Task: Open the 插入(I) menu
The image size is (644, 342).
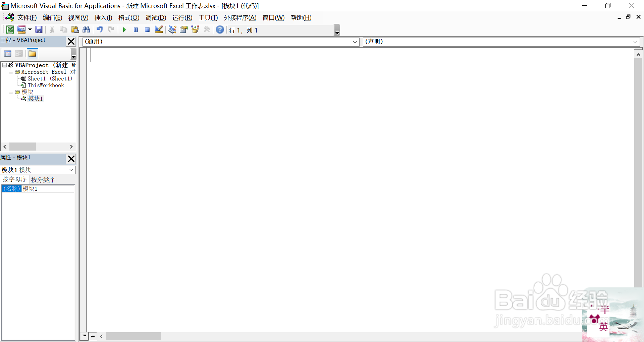Action: click(x=103, y=18)
